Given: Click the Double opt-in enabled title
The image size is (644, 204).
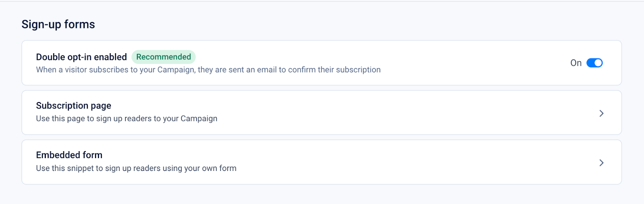Looking at the screenshot, I should (x=81, y=57).
